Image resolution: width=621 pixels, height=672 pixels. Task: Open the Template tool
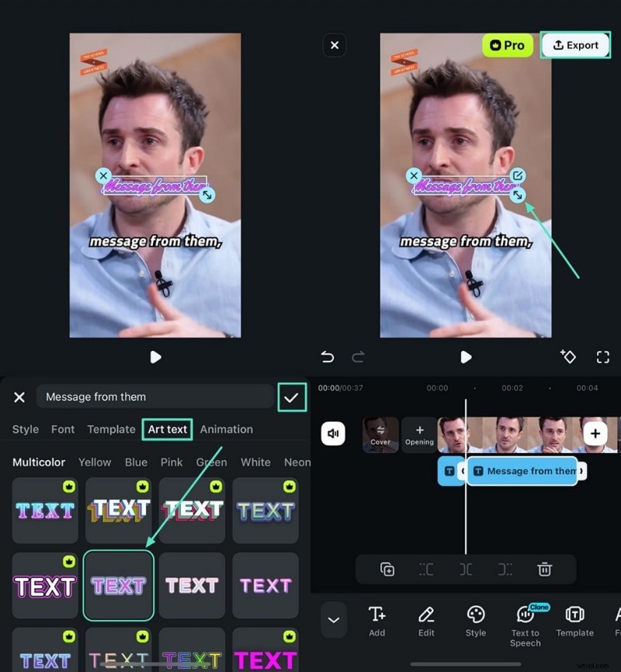pos(575,621)
